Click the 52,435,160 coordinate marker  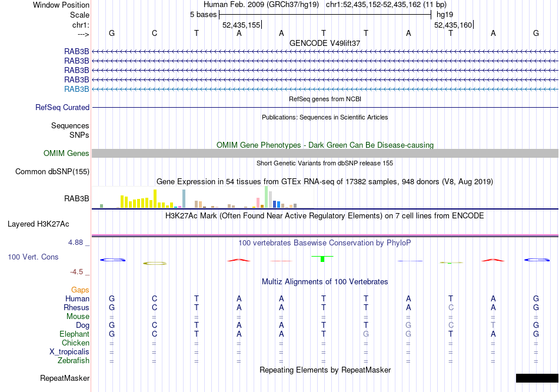click(x=453, y=25)
